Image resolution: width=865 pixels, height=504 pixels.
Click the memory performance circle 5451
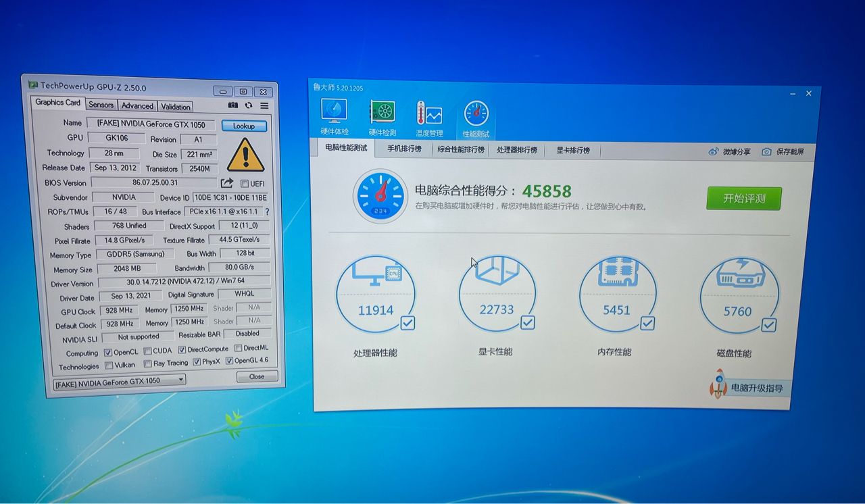pos(617,295)
